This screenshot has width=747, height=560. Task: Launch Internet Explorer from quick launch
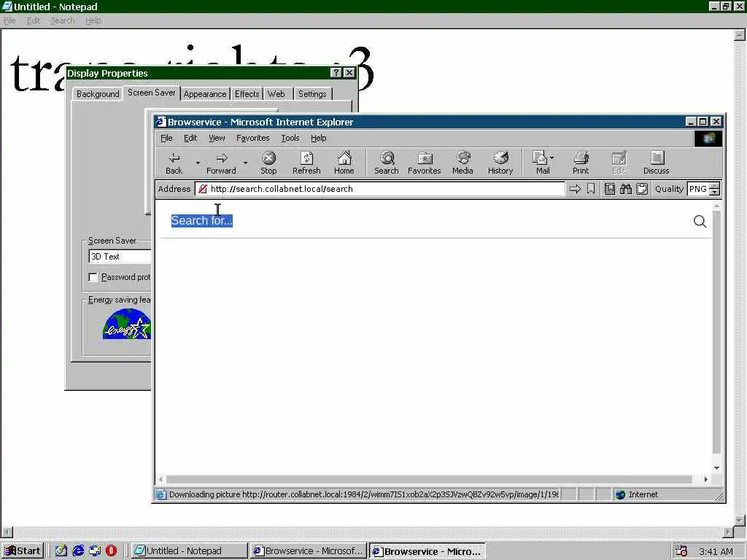(x=78, y=551)
